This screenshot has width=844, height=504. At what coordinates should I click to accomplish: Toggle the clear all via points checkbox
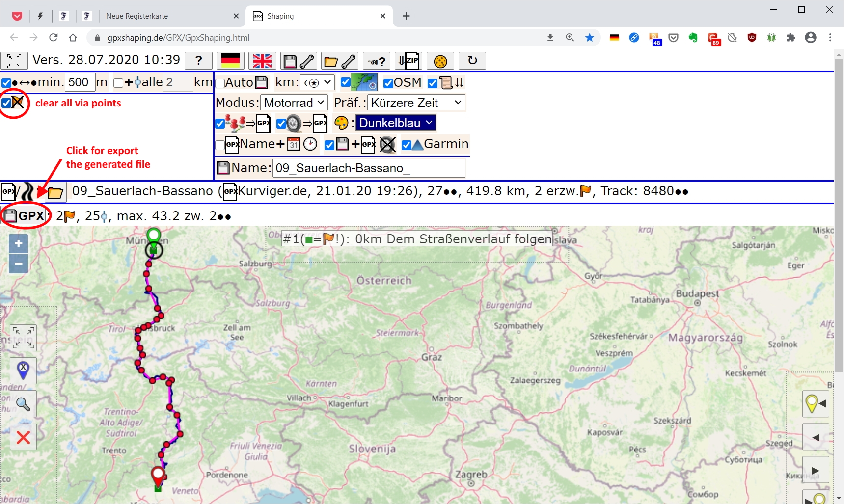pyautogui.click(x=6, y=103)
